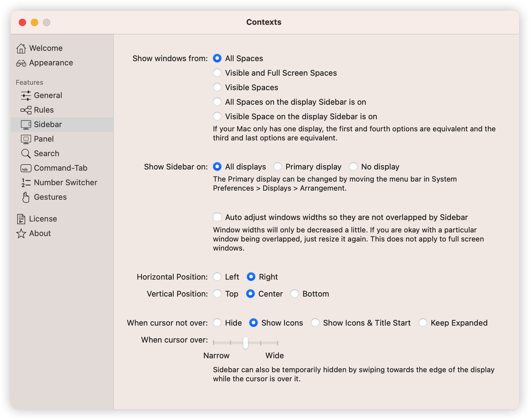Set Horizontal Position to Left
Image resolution: width=530 pixels, height=420 pixels.
[x=217, y=277]
